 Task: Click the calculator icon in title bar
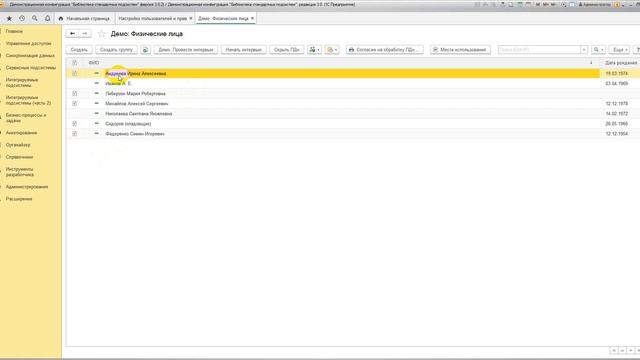pos(520,4)
